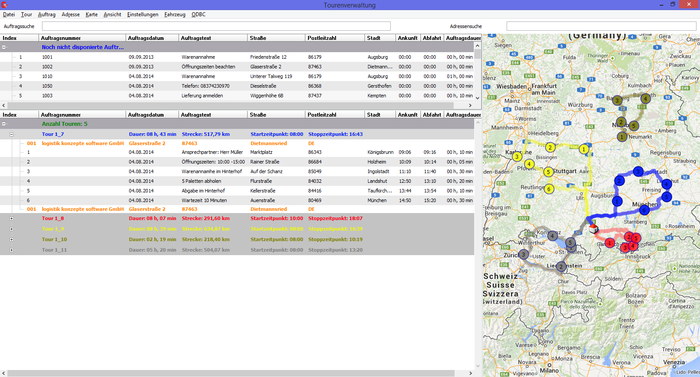Open the Einstellungen menu
700x377 pixels.
[142, 14]
